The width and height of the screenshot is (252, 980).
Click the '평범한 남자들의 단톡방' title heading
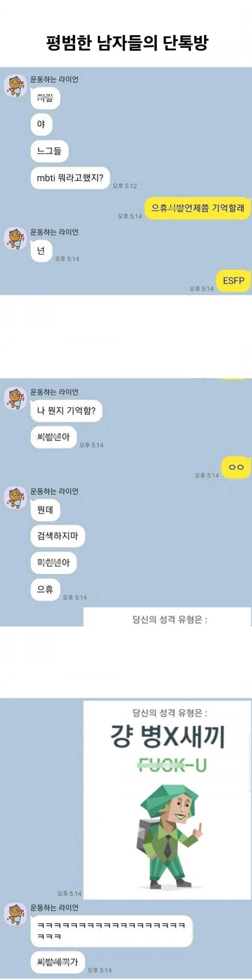[x=127, y=43]
